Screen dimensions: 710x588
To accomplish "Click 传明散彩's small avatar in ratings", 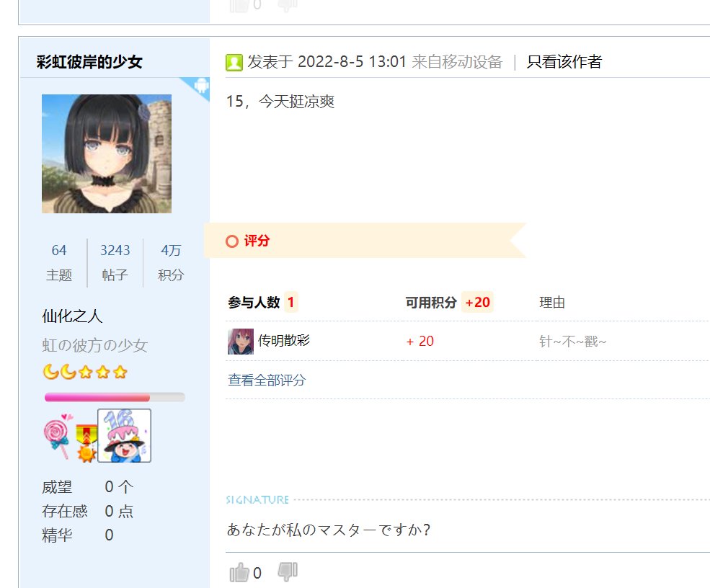I will tap(241, 342).
